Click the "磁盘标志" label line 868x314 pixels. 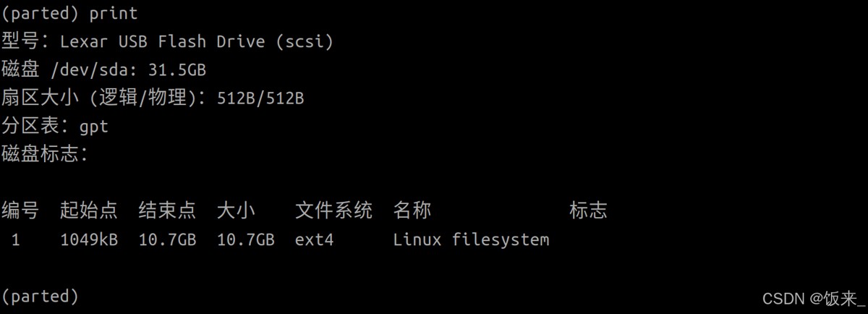point(43,153)
